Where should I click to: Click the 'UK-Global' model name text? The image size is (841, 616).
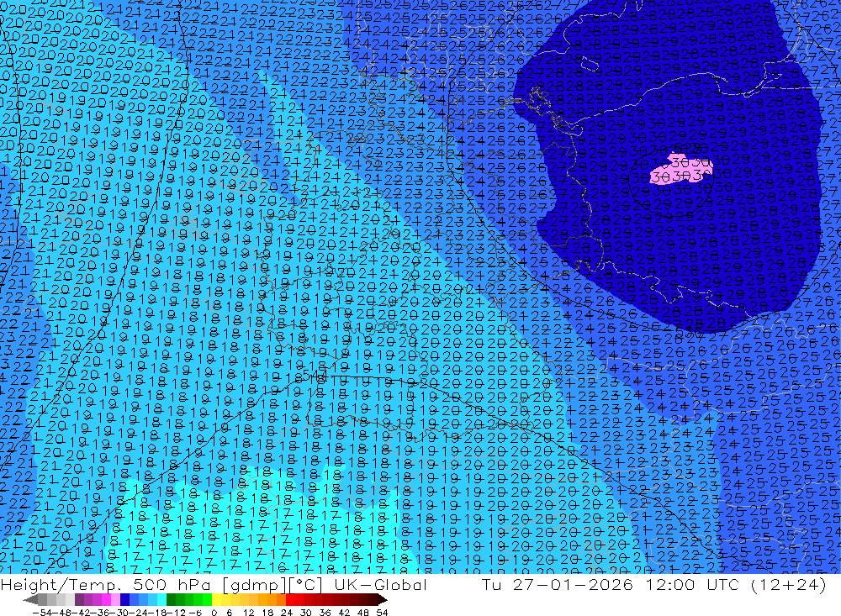381,584
